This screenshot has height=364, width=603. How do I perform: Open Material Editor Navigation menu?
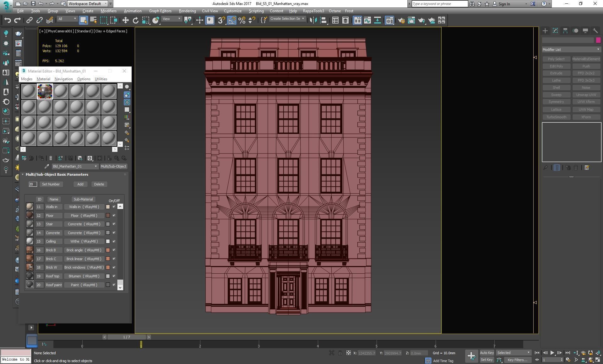tap(63, 79)
